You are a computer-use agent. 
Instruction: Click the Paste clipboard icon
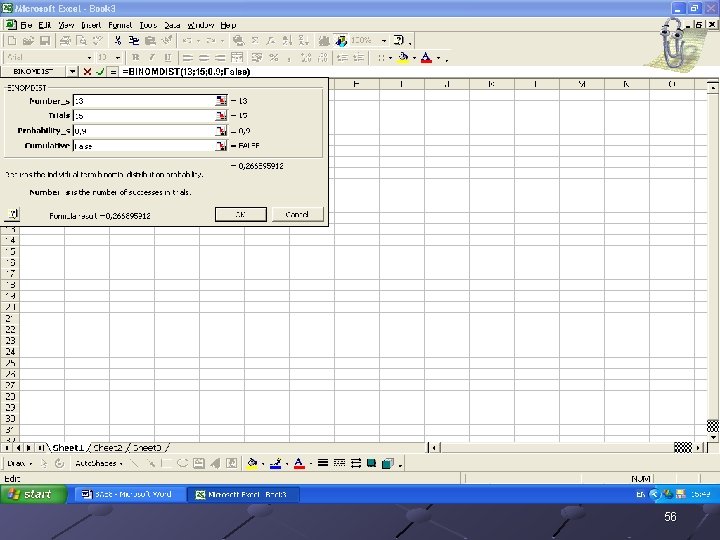[x=150, y=41]
